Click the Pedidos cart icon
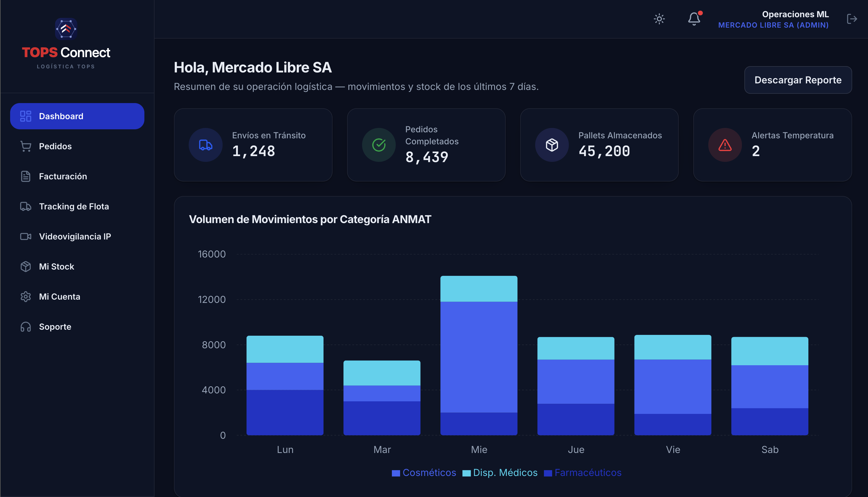The image size is (868, 497). (x=26, y=146)
